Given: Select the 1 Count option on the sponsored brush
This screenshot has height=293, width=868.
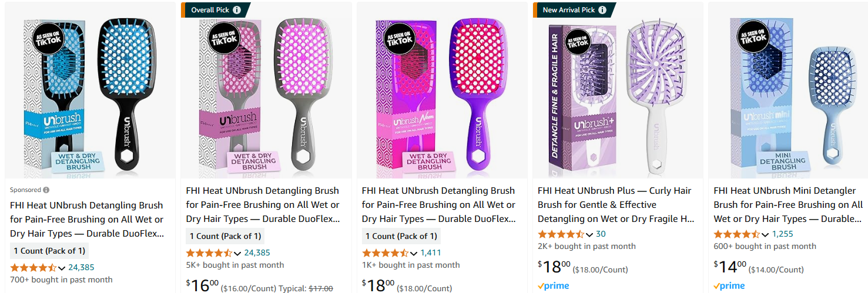Looking at the screenshot, I should [49, 251].
